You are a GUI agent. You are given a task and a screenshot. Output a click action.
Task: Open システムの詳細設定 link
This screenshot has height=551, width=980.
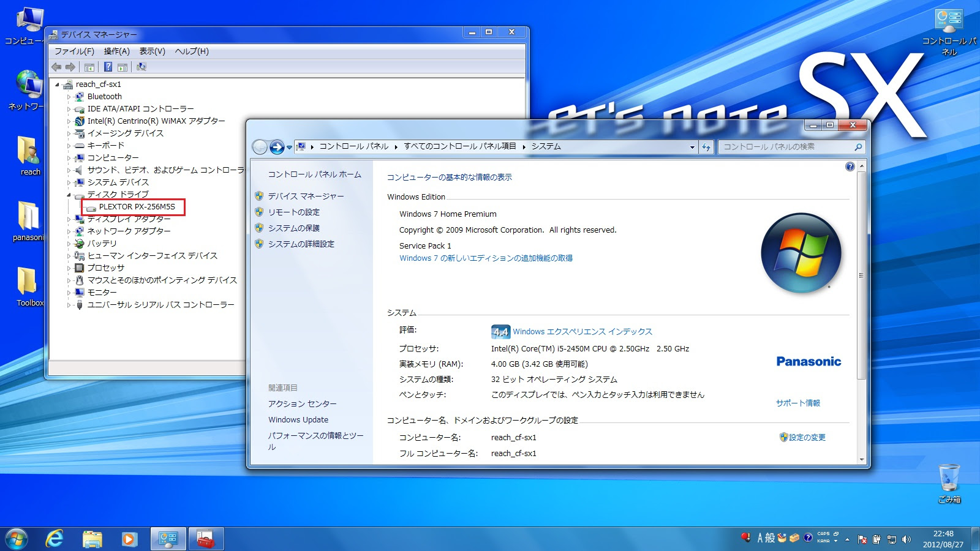301,244
